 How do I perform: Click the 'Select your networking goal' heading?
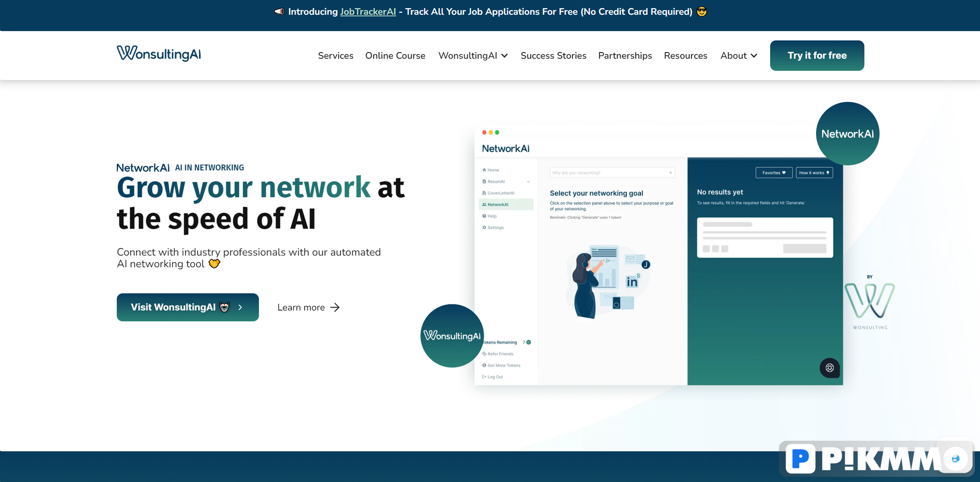(596, 193)
